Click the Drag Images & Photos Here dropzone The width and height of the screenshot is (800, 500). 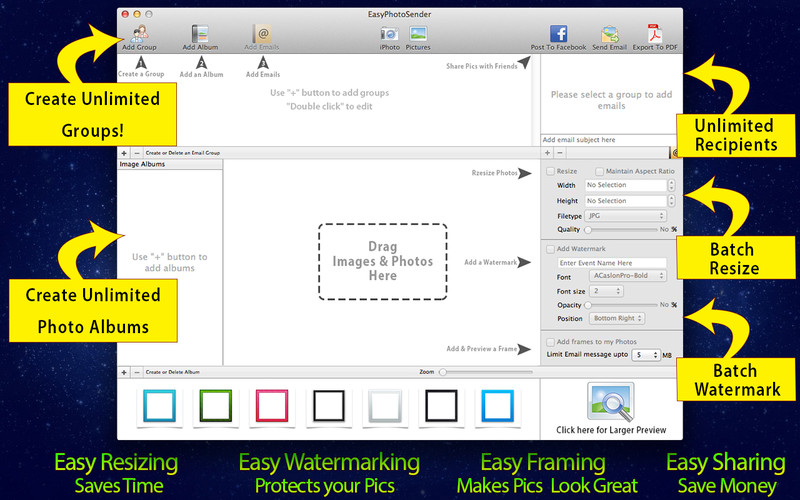pyautogui.click(x=383, y=261)
